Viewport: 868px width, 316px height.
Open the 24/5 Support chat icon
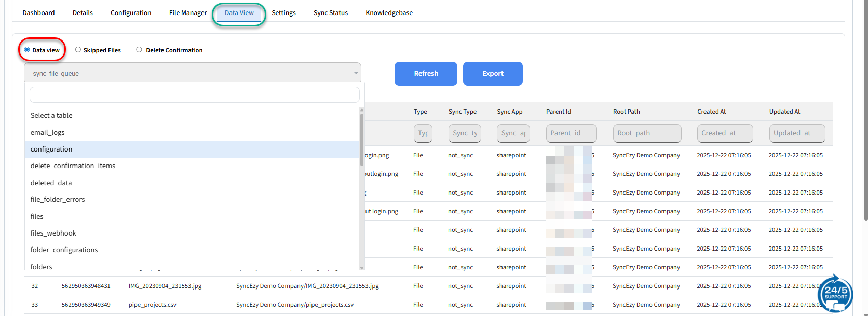pos(835,293)
